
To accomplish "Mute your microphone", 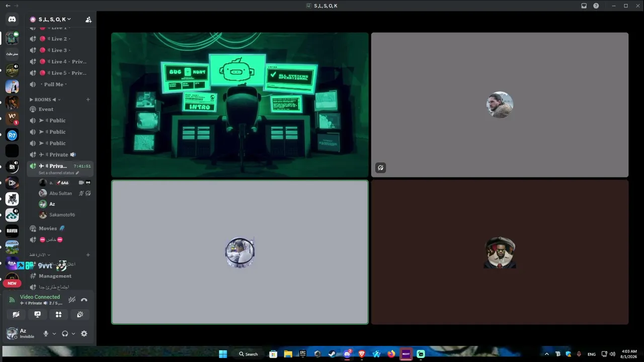I will tap(46, 333).
